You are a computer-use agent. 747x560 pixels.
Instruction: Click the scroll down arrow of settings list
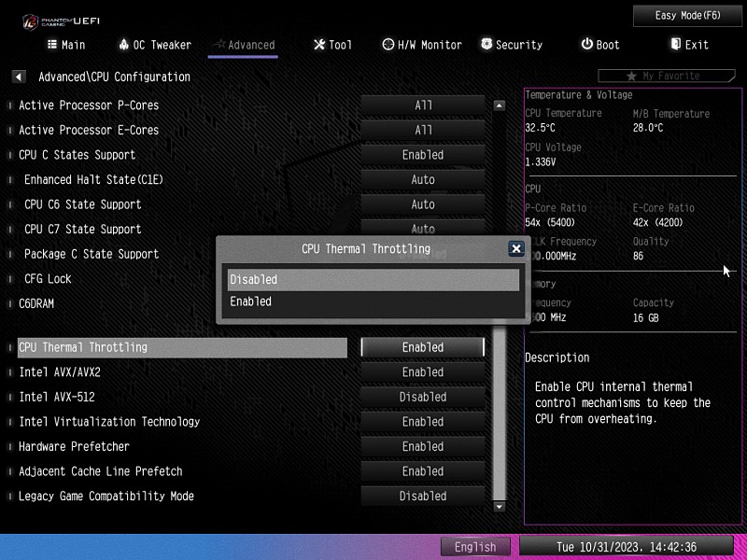click(499, 506)
